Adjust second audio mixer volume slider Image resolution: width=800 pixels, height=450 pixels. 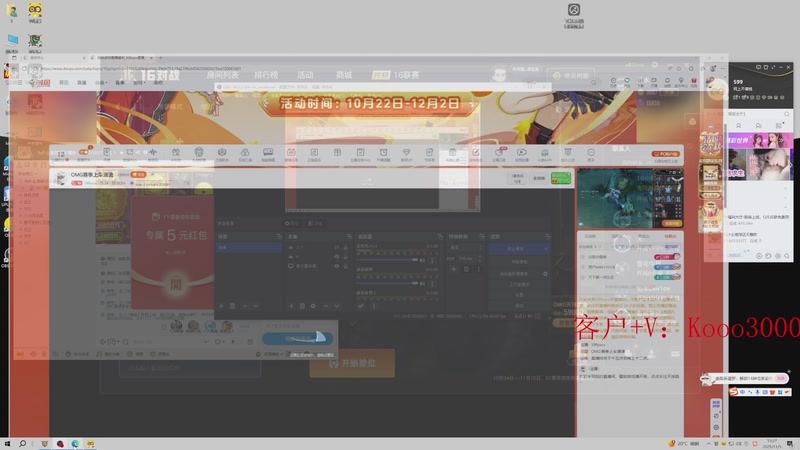click(387, 284)
